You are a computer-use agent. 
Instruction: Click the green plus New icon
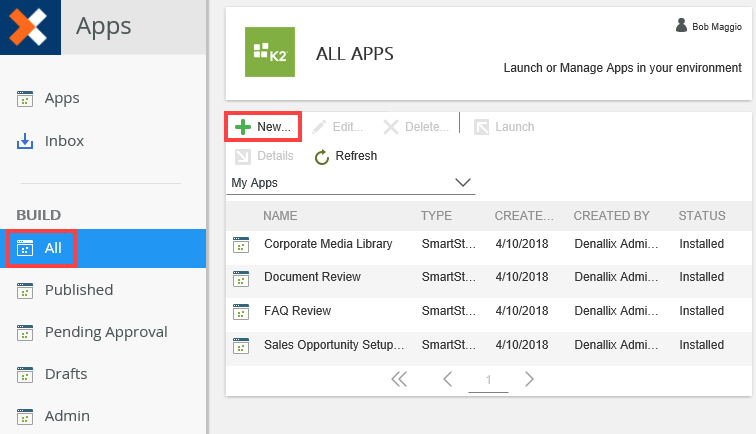[243, 127]
